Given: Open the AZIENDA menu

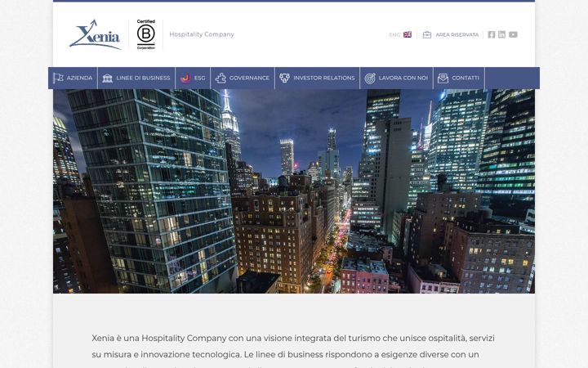Looking at the screenshot, I should tap(79, 79).
